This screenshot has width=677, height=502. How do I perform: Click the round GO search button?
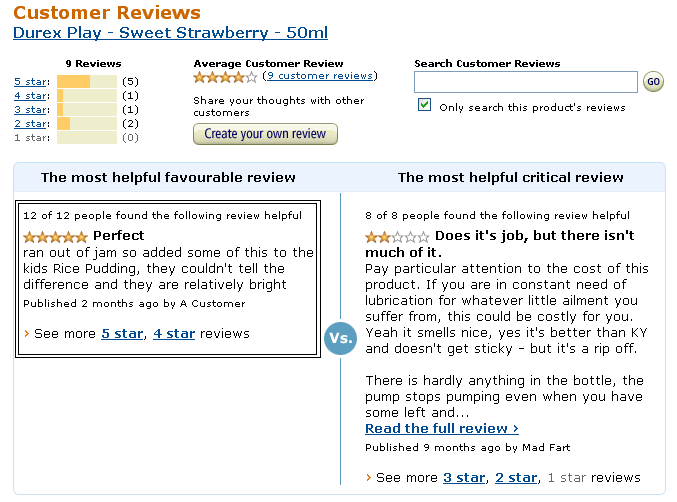point(653,82)
